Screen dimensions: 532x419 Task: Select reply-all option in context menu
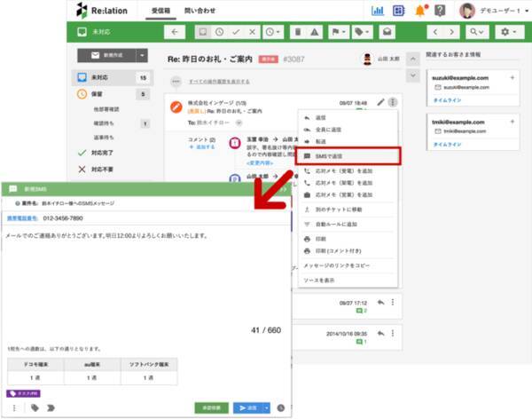coord(348,130)
